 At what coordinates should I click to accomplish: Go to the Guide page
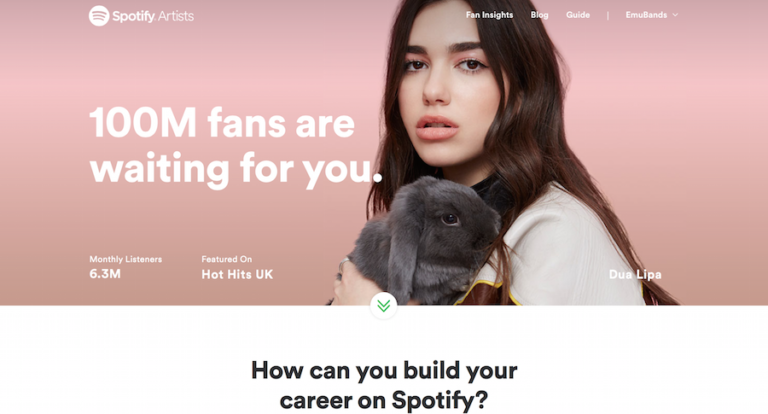(578, 15)
